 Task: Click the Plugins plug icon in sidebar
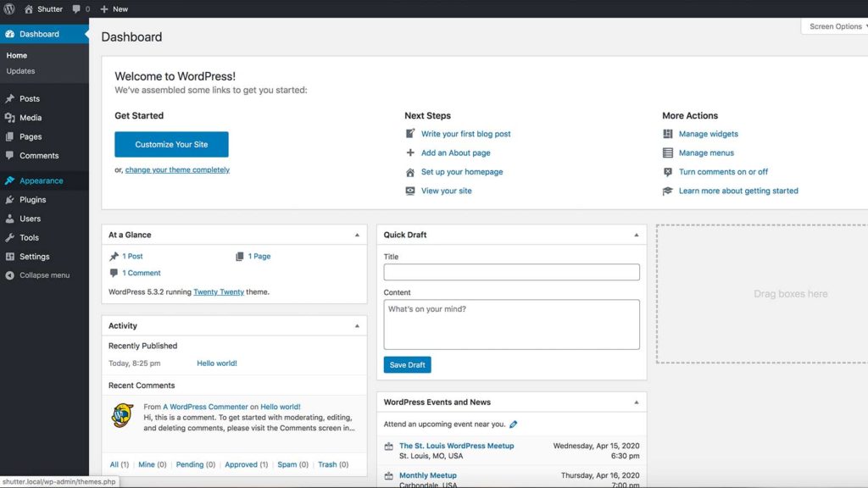tap(10, 200)
